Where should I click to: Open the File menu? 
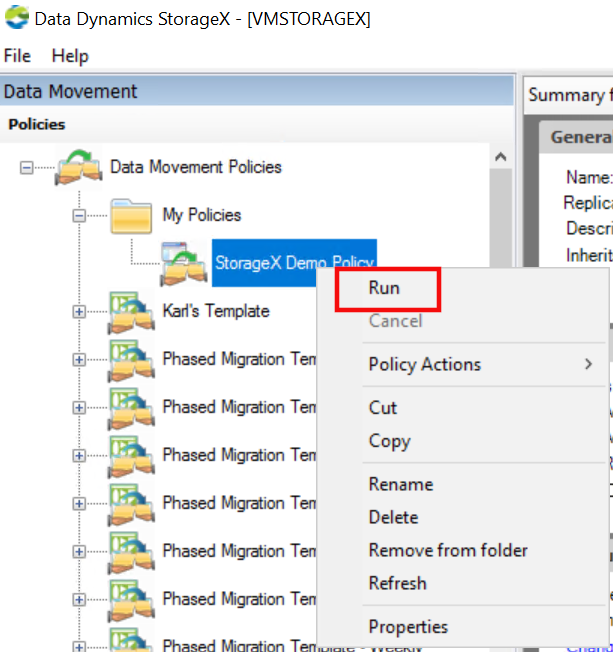coord(17,56)
